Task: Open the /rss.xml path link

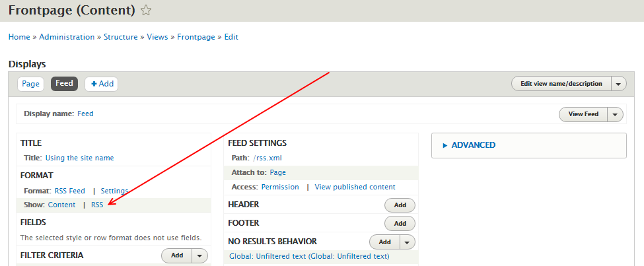Action: [x=268, y=158]
